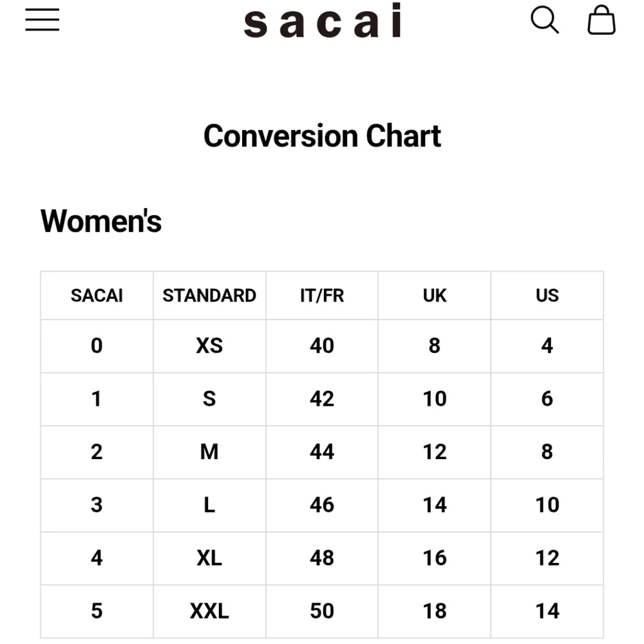Select the Conversion Chart heading

[x=323, y=136]
